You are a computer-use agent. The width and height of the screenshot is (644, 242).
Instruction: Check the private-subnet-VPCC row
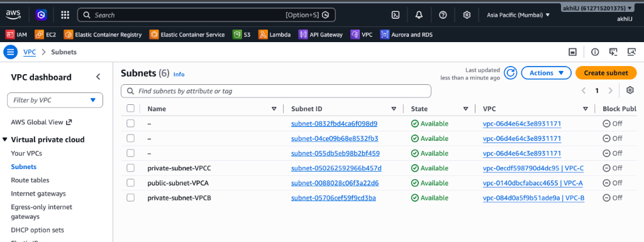tap(131, 168)
